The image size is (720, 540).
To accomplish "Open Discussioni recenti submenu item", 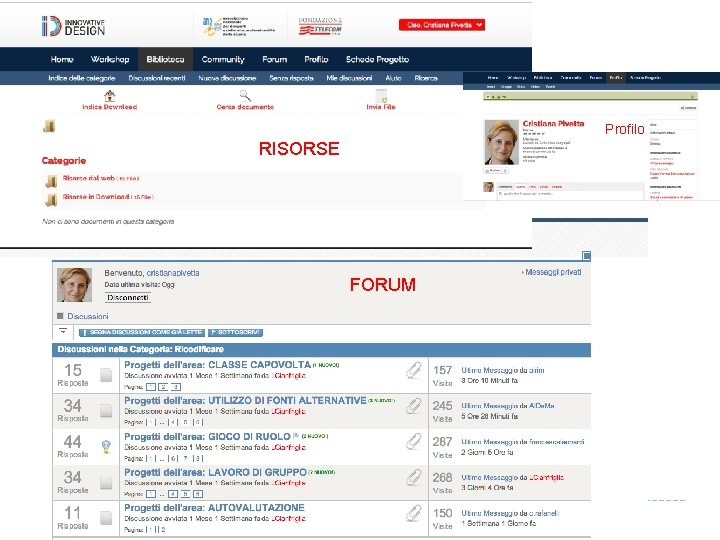I will click(x=157, y=78).
